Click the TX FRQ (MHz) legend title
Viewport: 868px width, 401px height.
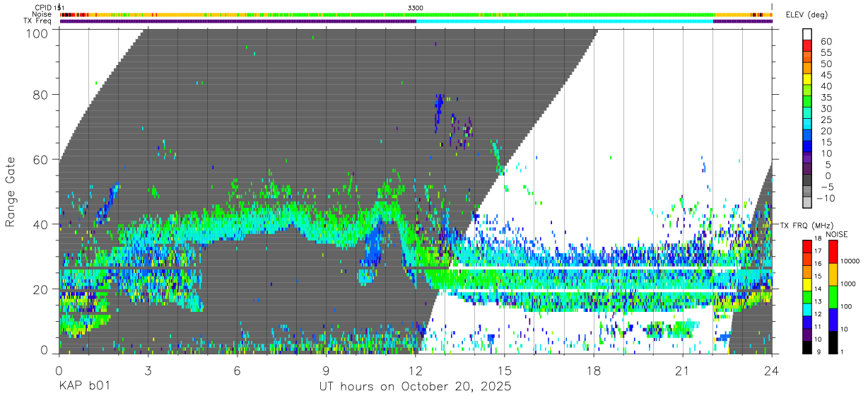(807, 225)
